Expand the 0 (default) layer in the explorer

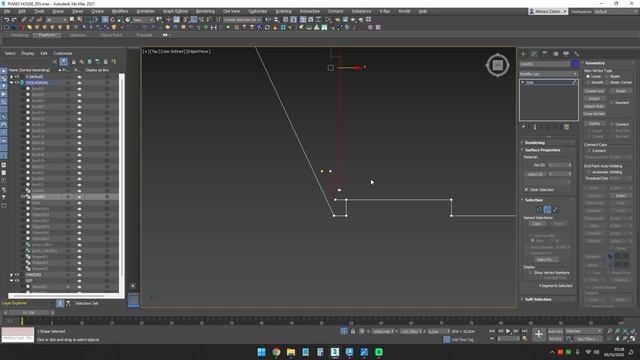(x=11, y=76)
